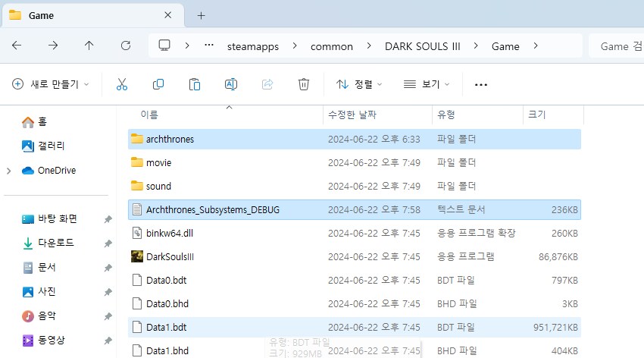Viewport: 644px width, 358px height.
Task: Open 동영상 quick access folder
Action: [x=43, y=340]
